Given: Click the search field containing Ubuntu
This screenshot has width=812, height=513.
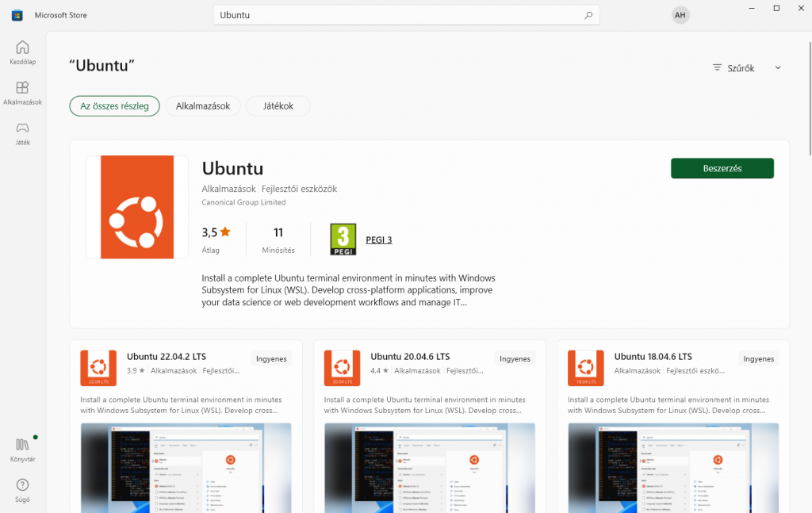Looking at the screenshot, I should [x=396, y=15].
